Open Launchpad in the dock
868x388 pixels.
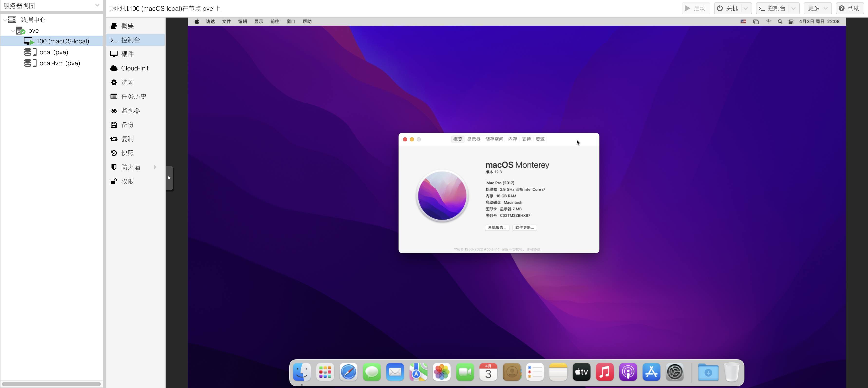(325, 372)
